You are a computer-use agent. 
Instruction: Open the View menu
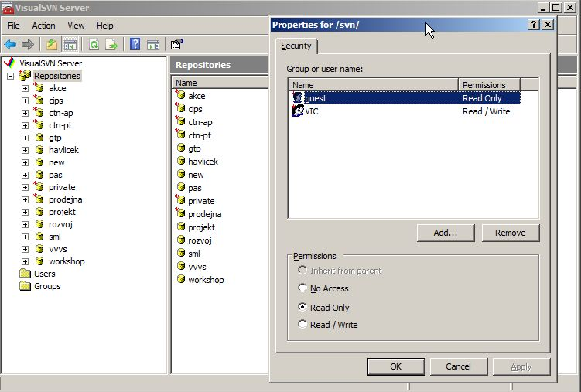(76, 26)
